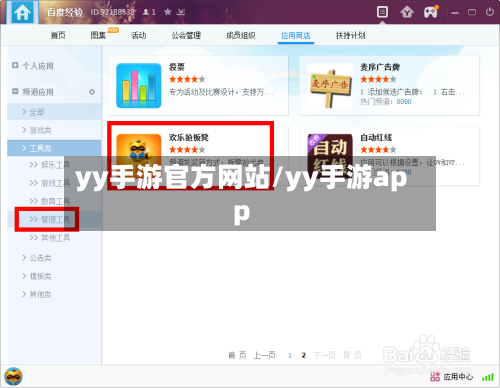The width and height of the screenshot is (500, 388).
Task: Open the 投票 app title
Action: [177, 67]
